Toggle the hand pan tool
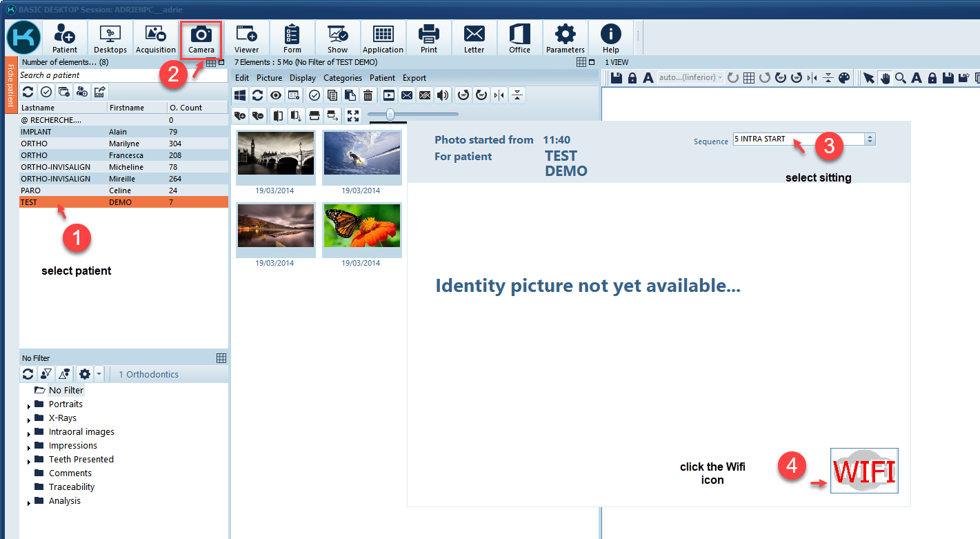The width and height of the screenshot is (980, 539). point(884,78)
